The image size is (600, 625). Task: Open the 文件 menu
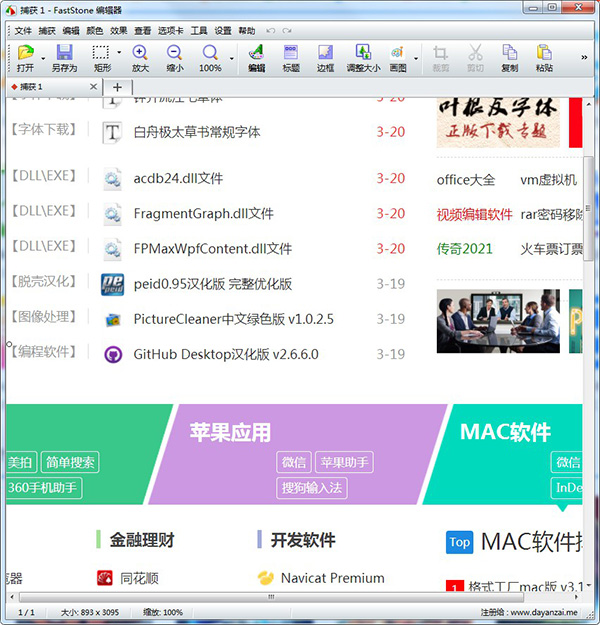(x=23, y=31)
